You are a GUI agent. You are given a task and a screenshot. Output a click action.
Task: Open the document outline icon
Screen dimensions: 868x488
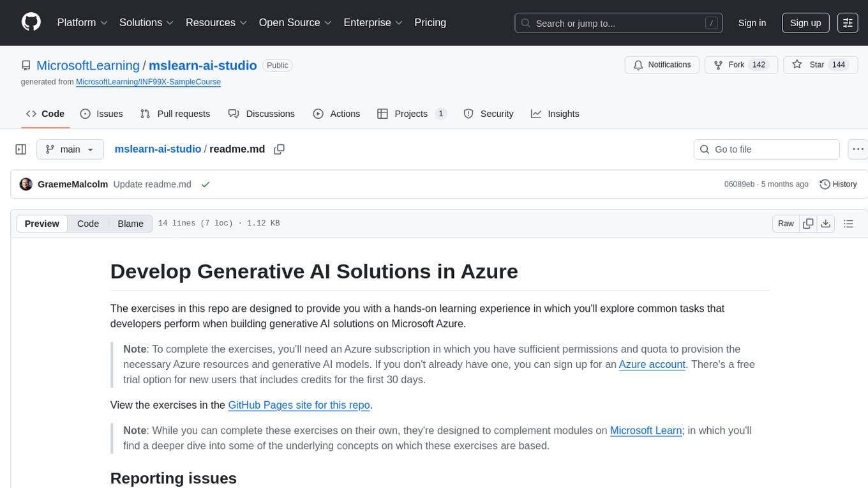click(x=848, y=224)
